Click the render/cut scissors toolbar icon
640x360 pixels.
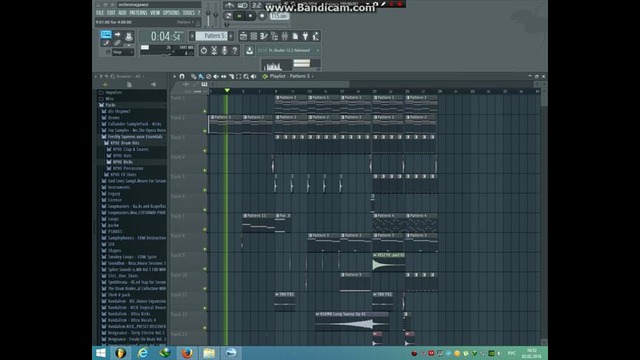[214, 50]
